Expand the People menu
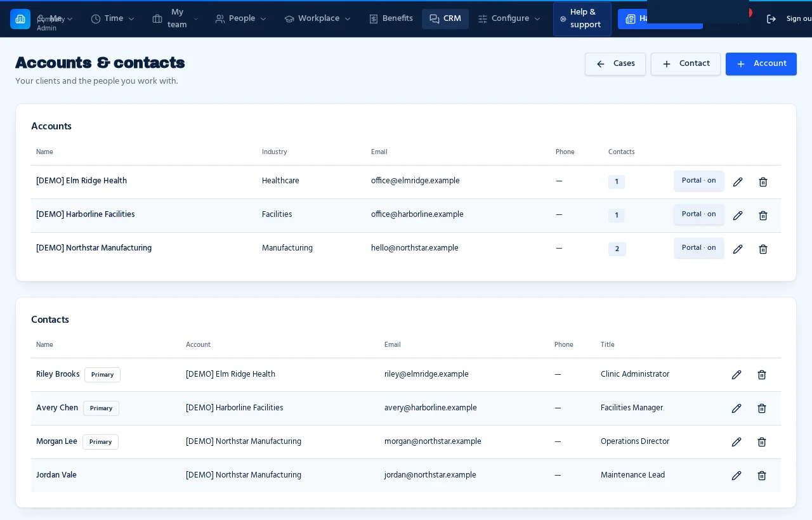Image resolution: width=812 pixels, height=520 pixels. point(241,19)
